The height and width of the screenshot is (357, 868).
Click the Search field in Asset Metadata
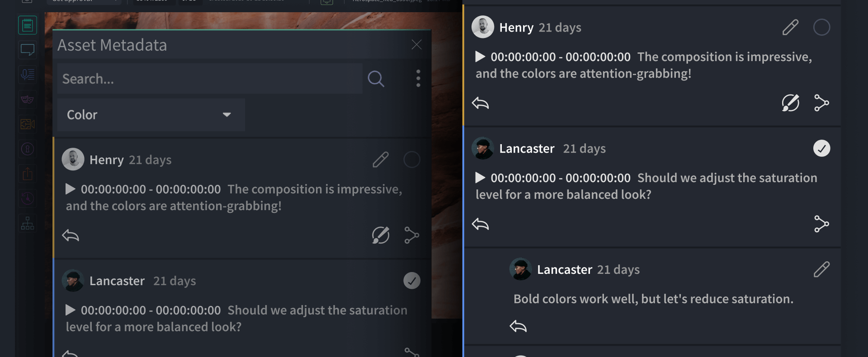[x=210, y=79]
